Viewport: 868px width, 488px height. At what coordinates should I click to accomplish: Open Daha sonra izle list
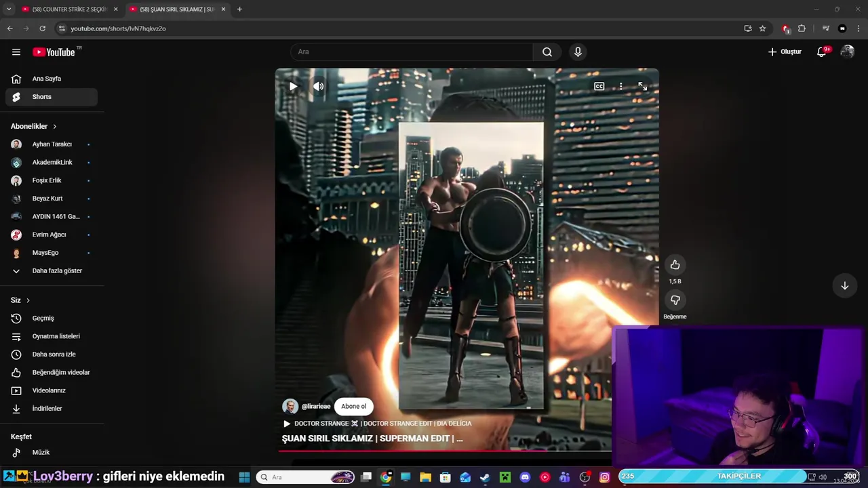point(52,354)
